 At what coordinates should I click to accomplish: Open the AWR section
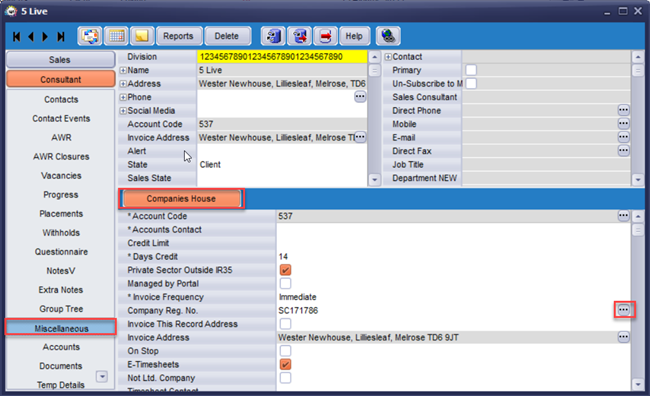coord(61,138)
